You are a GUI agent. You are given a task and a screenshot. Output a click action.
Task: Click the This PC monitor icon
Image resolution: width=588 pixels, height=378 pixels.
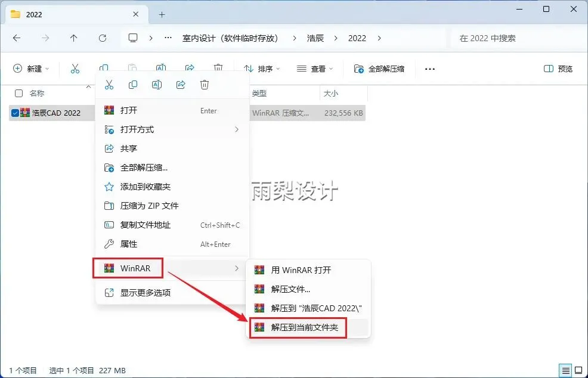tap(133, 38)
